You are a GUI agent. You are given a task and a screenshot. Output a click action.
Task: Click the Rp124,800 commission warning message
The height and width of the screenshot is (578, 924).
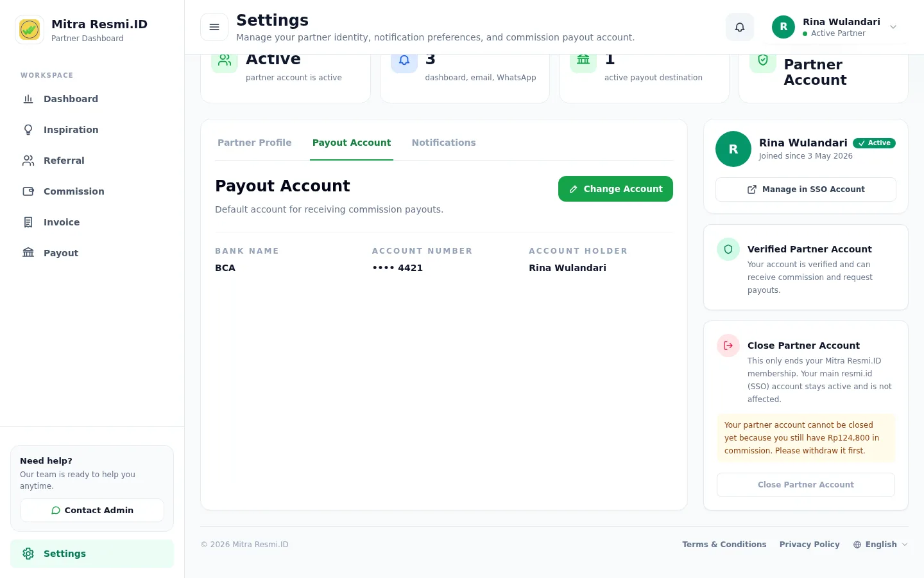pyautogui.click(x=806, y=438)
